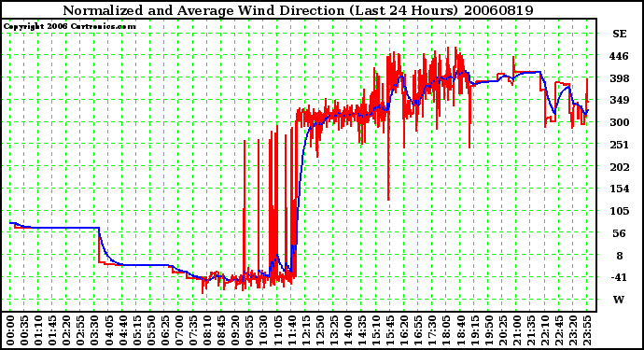Click the 154 y-axis value

619,189
